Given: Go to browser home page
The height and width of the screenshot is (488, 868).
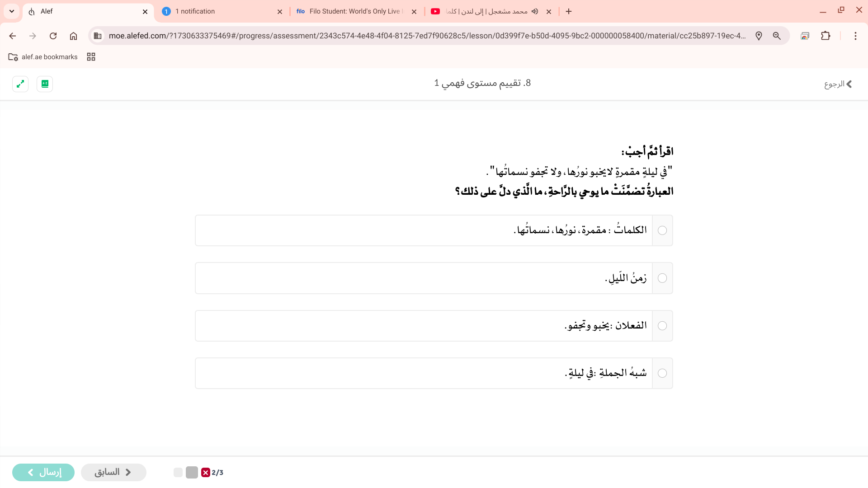Looking at the screenshot, I should (x=73, y=36).
